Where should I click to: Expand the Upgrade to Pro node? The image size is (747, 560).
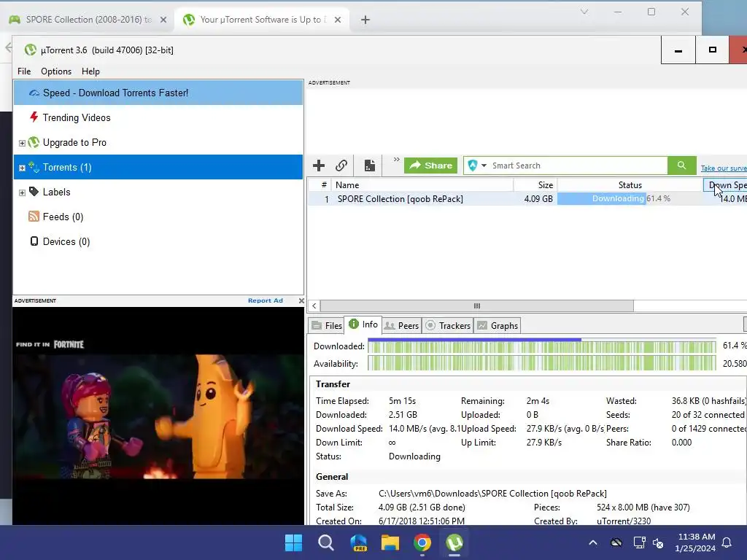point(22,143)
